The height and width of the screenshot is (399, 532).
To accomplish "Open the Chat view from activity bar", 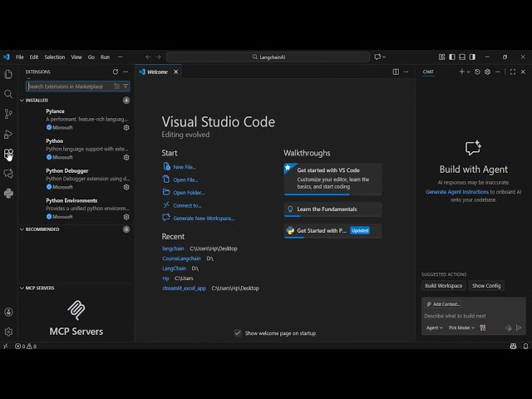I will [x=8, y=174].
